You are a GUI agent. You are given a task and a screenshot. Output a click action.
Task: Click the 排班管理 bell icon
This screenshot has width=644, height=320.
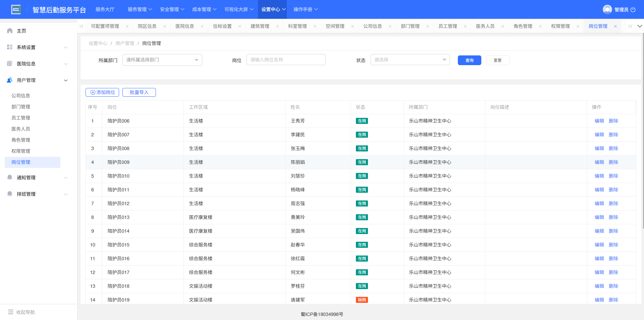(x=10, y=194)
